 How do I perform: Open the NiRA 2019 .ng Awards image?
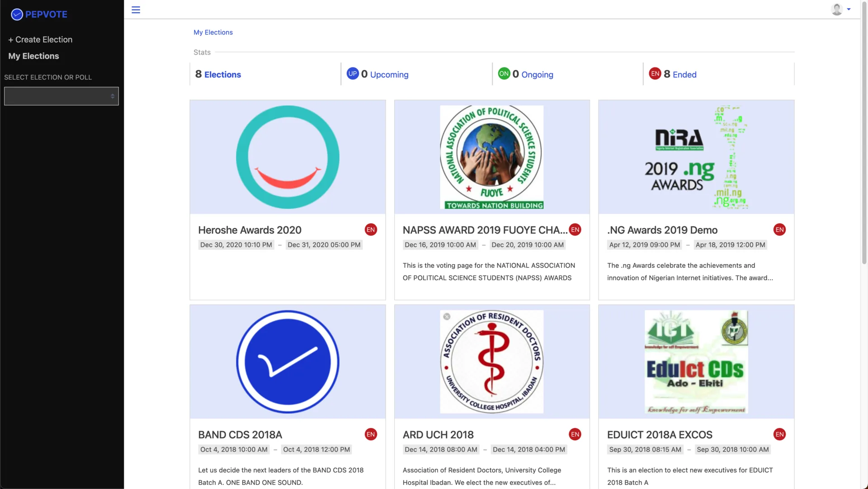pos(696,157)
